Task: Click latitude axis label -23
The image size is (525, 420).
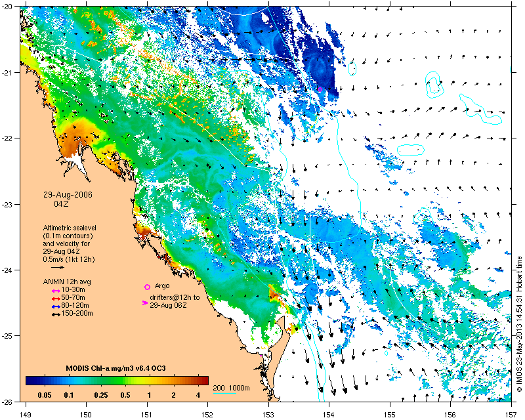Action: pyautogui.click(x=7, y=204)
